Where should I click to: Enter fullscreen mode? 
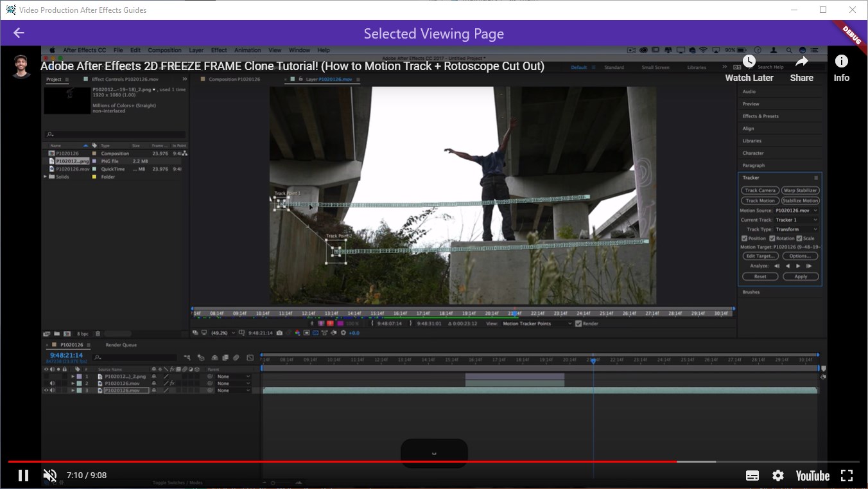pyautogui.click(x=847, y=476)
